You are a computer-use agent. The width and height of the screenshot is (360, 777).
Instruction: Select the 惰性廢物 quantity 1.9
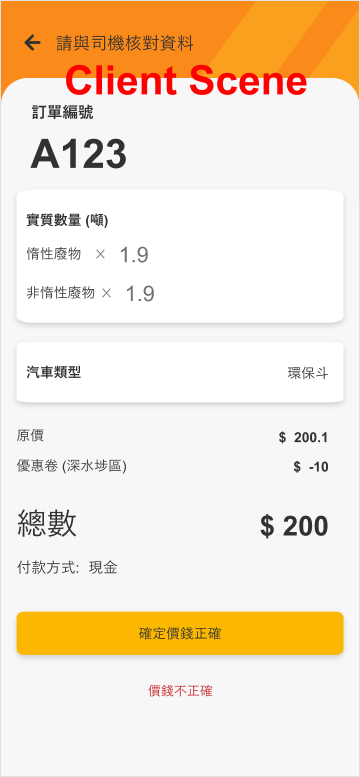pos(134,255)
